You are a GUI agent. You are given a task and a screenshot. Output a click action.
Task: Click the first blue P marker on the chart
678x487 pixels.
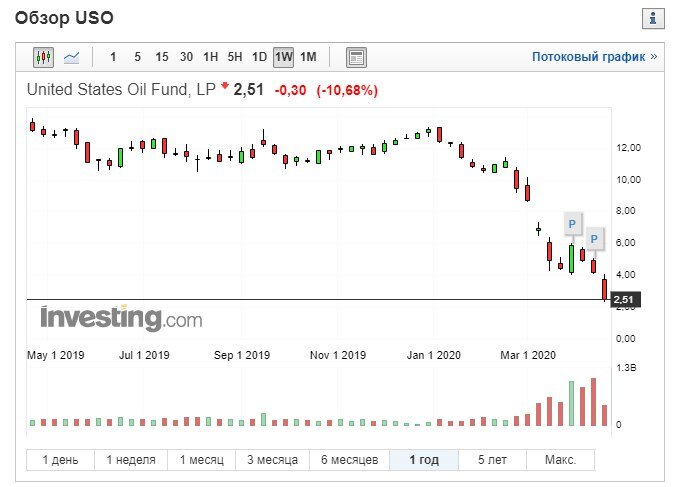[572, 224]
